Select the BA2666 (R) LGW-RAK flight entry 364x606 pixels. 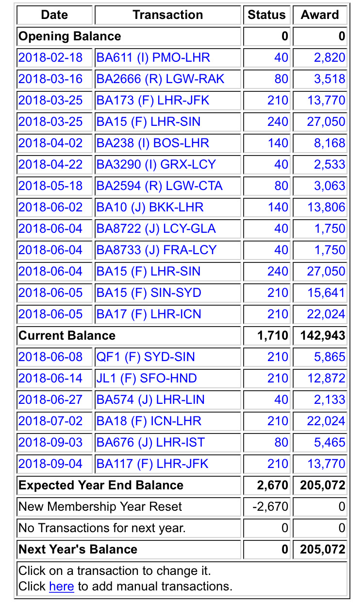click(x=160, y=79)
